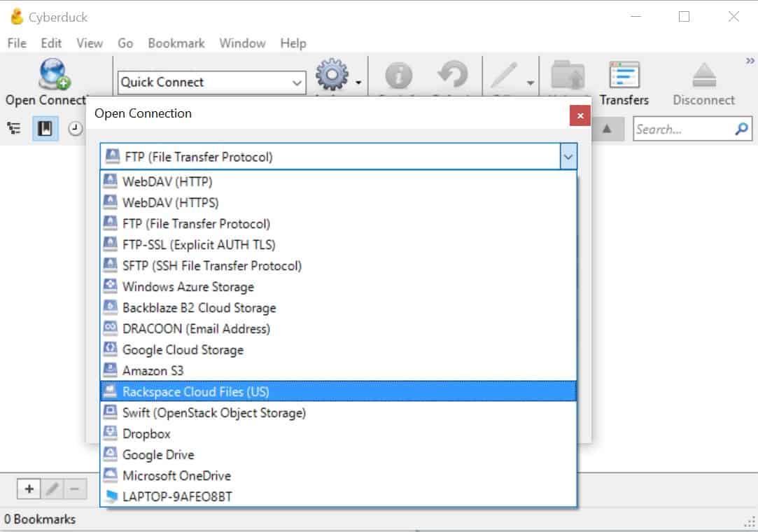Viewport: 758px width, 532px height.
Task: Choose Amazon S3 protocol
Action: [338, 371]
